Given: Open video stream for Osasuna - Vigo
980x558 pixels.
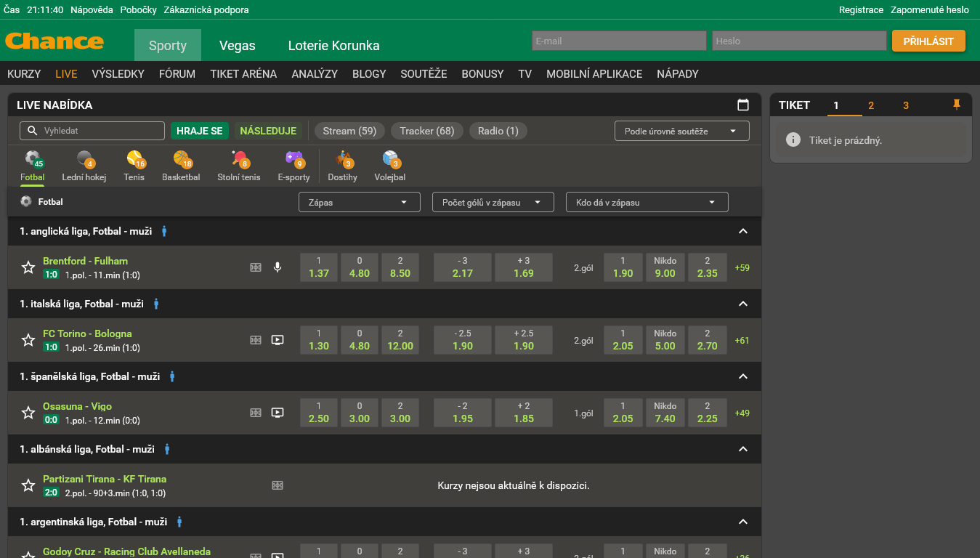Looking at the screenshot, I should pyautogui.click(x=277, y=413).
